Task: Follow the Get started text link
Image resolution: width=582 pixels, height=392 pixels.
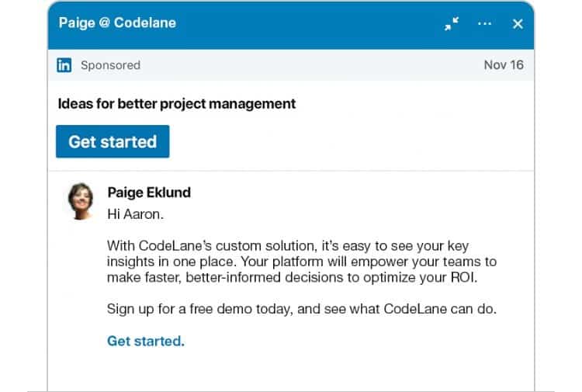Action: pos(146,341)
